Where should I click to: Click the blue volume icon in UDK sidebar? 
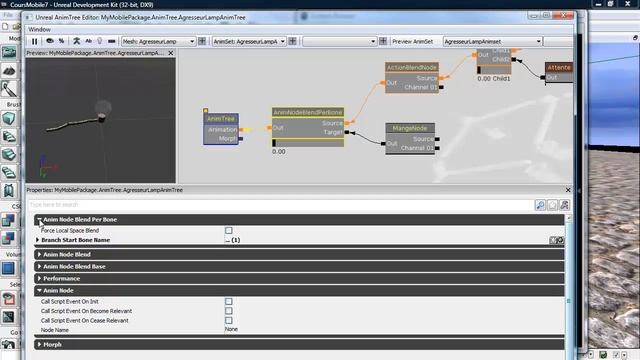(8, 269)
